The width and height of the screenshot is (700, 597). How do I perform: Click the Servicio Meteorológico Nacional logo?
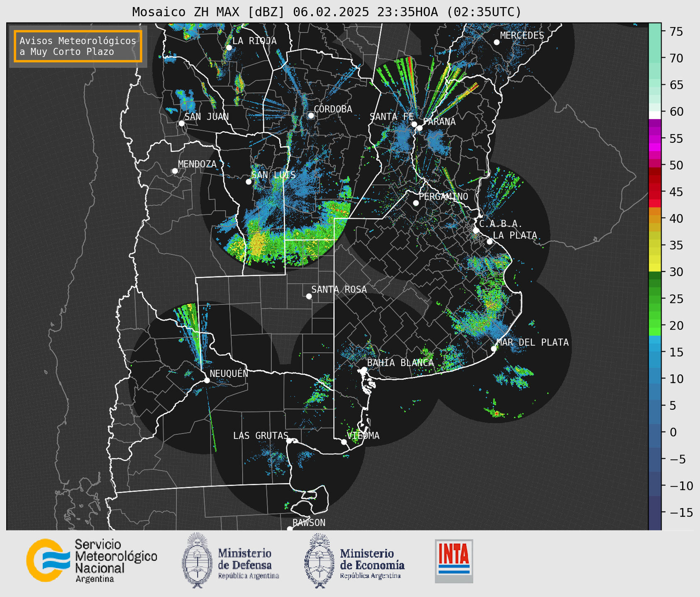click(x=92, y=560)
